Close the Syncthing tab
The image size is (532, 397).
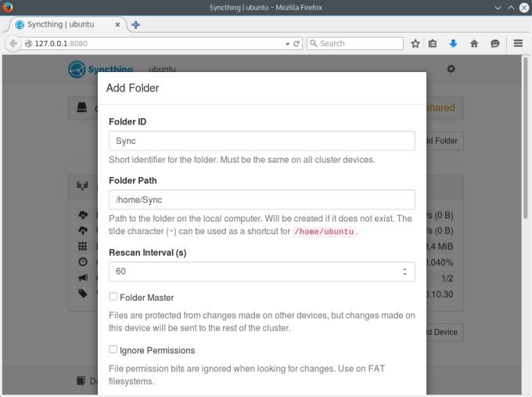click(117, 24)
